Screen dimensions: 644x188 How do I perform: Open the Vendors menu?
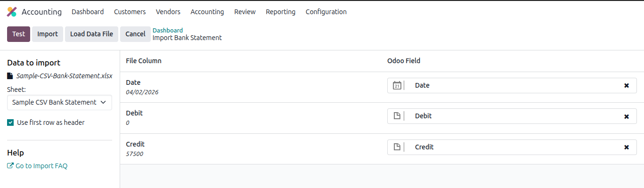[168, 12]
